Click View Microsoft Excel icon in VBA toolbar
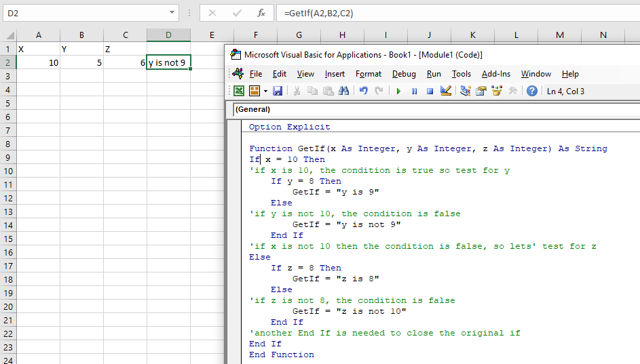This screenshot has height=364, width=640. point(239,91)
